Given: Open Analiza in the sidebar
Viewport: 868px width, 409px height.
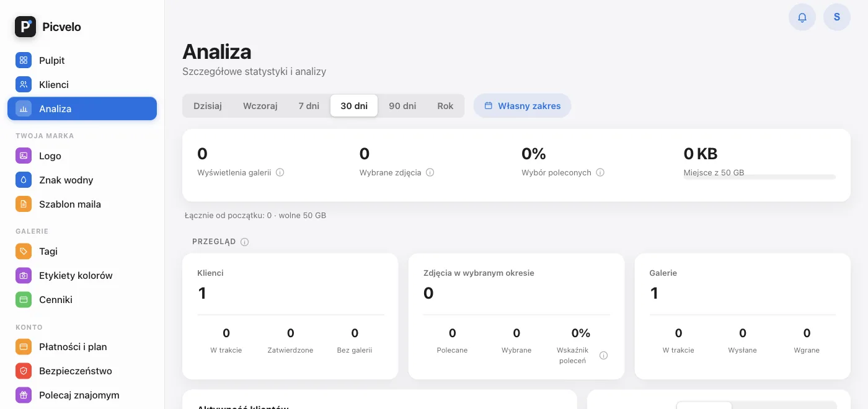Looking at the screenshot, I should click(82, 108).
